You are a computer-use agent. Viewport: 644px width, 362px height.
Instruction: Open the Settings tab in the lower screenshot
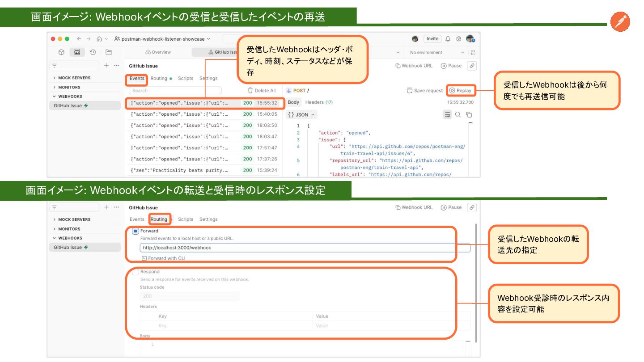click(x=208, y=219)
